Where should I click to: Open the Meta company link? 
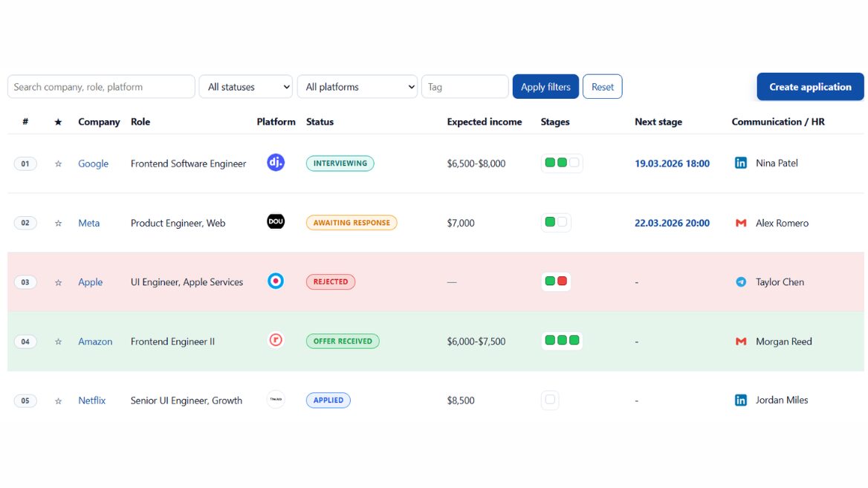click(x=88, y=223)
